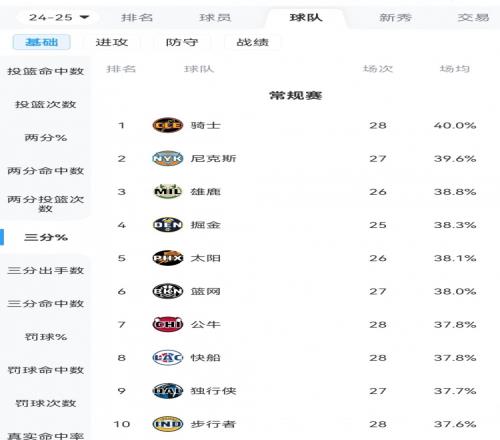The image size is (500, 440).
Task: Open team name 步行者
Action: click(213, 424)
